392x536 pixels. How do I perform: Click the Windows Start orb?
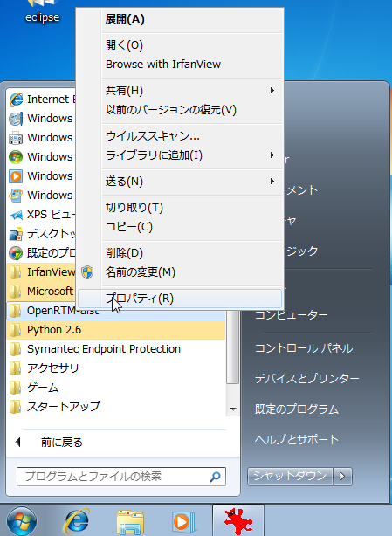(22, 522)
